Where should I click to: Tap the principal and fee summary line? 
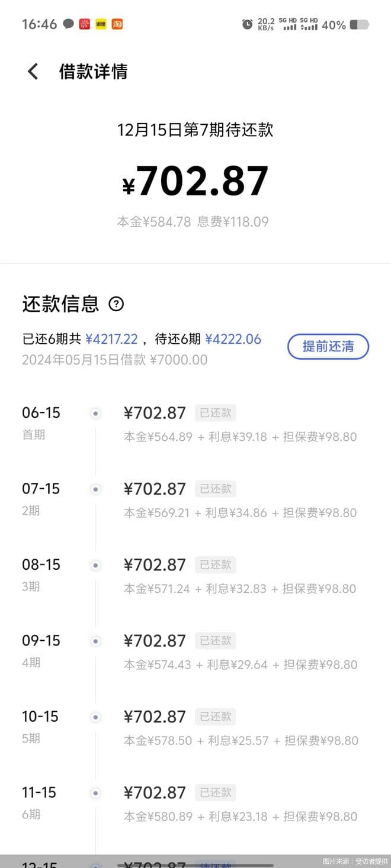193,222
